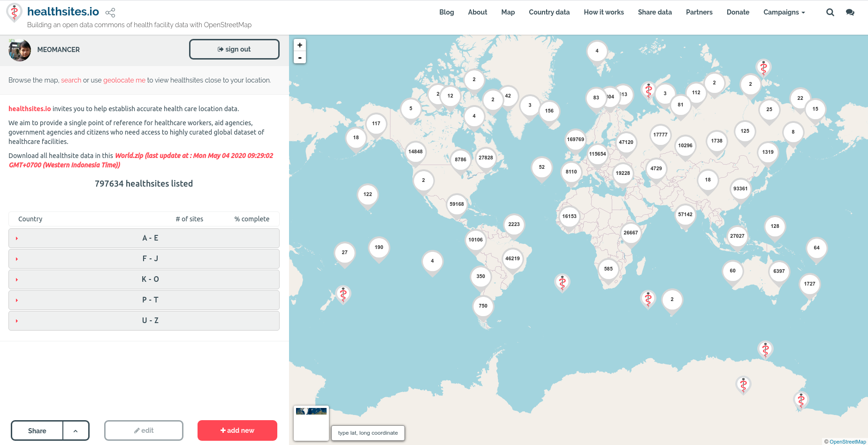Viewport: 868px width, 445px height.
Task: Select the 1727 cluster marker in New Zealand
Action: coord(809,284)
